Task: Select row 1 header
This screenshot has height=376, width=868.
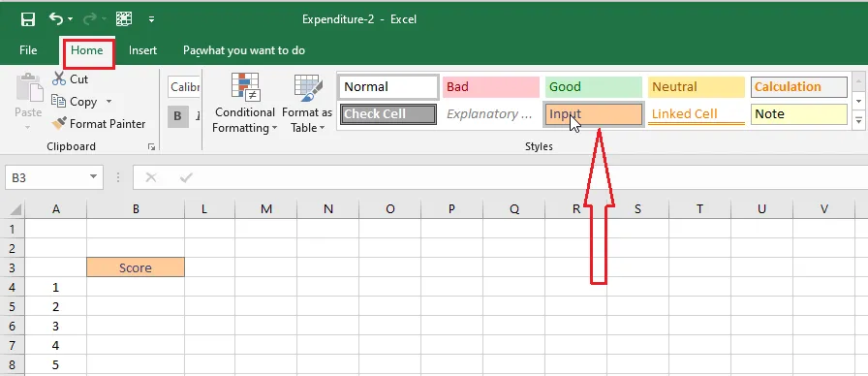Action: pyautogui.click(x=13, y=229)
